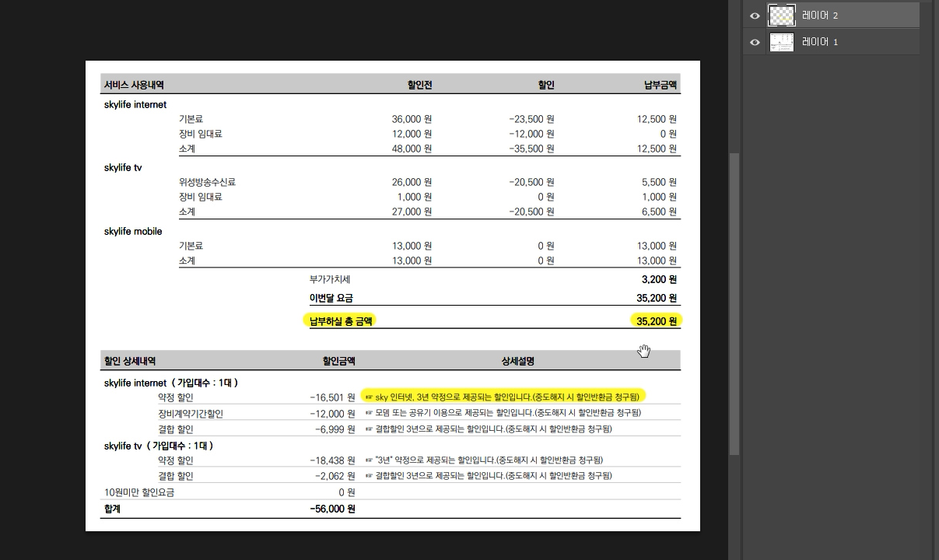Click the -2,062 원 discount amount
The image size is (939, 560).
(x=335, y=476)
